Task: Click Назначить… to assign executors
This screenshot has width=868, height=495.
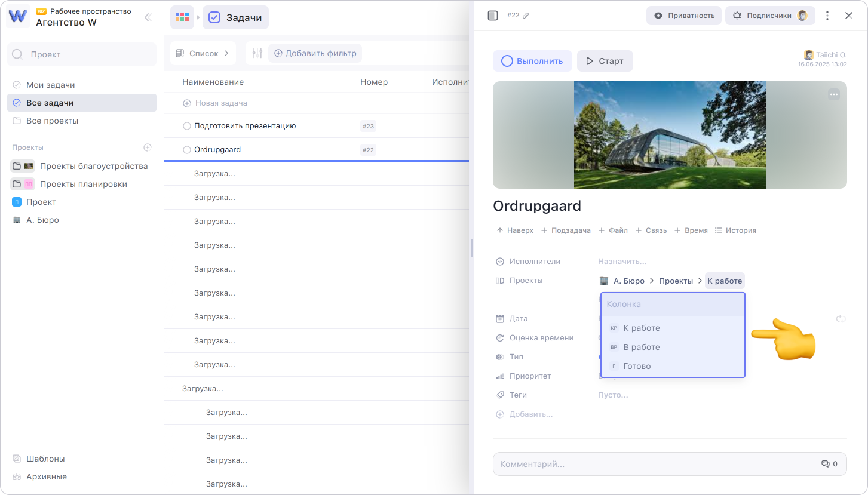Action: point(622,262)
